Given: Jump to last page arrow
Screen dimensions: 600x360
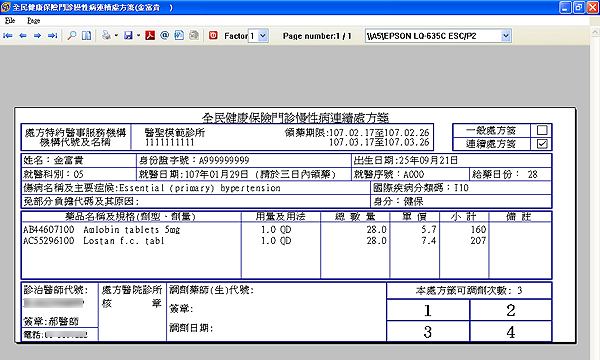Looking at the screenshot, I should pyautogui.click(x=52, y=36).
